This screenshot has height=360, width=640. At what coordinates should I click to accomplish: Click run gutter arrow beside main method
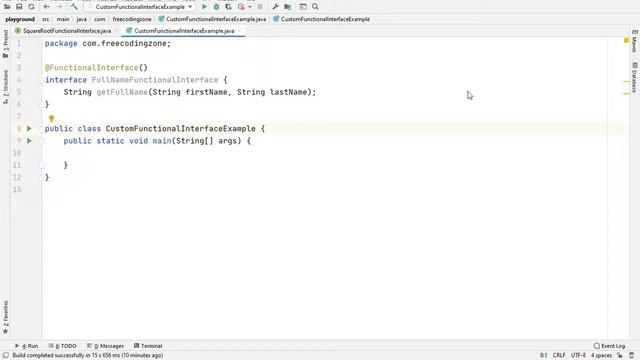[29, 140]
